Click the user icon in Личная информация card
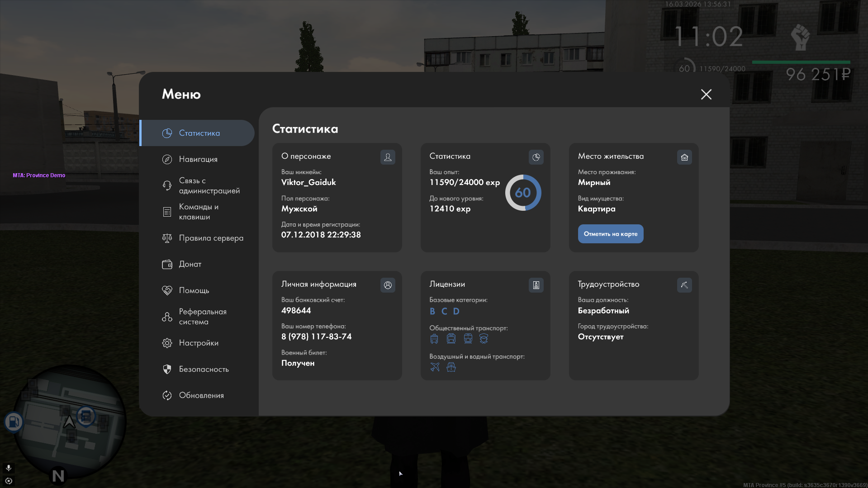This screenshot has height=488, width=868. 388,285
